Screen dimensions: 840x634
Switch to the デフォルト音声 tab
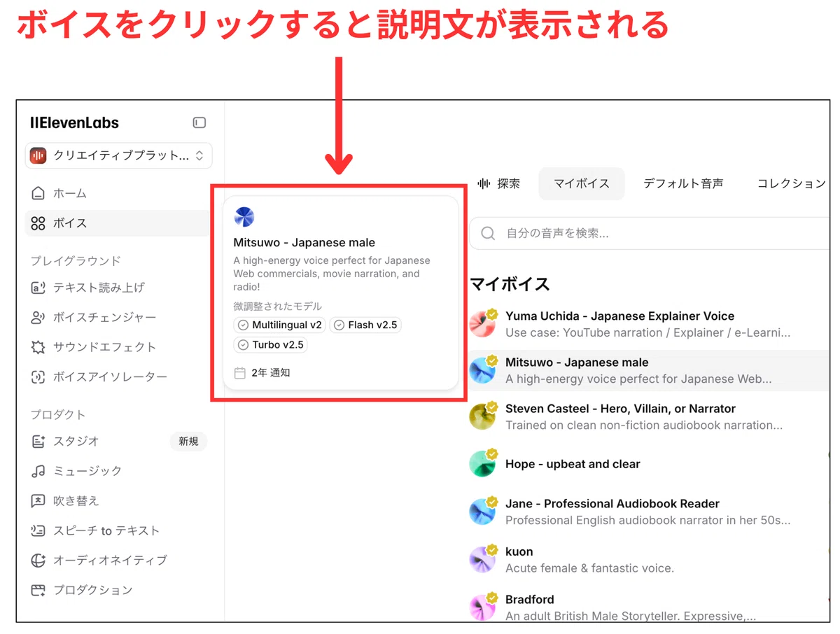point(683,184)
